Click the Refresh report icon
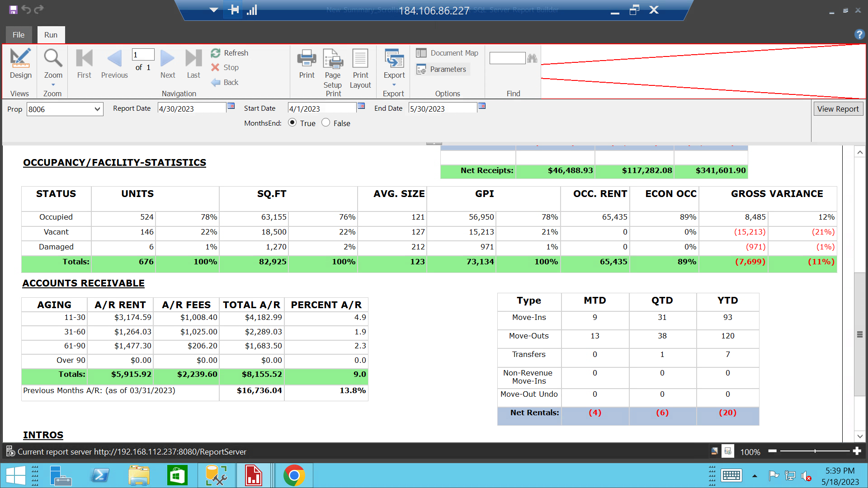Image resolution: width=868 pixels, height=488 pixels. click(x=216, y=53)
